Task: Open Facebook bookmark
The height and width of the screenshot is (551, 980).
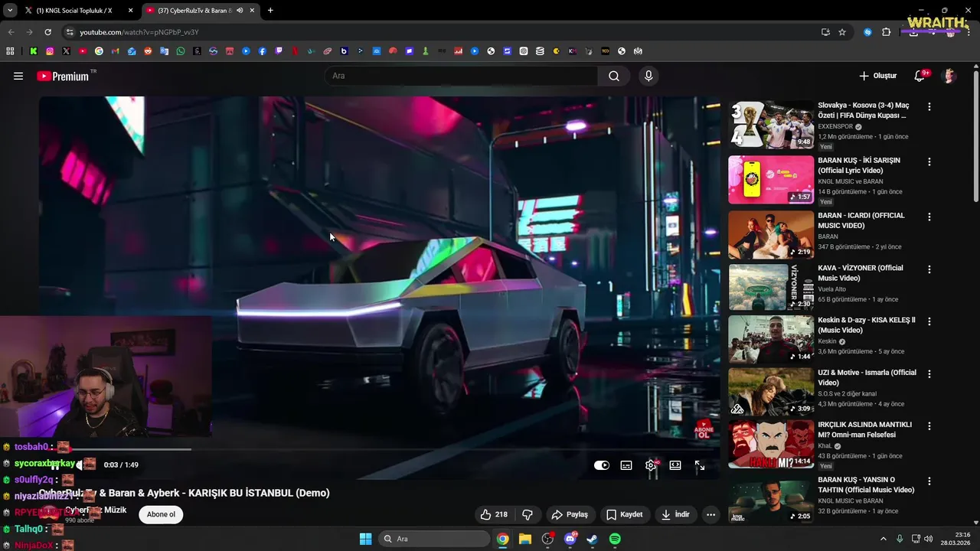Action: [x=263, y=51]
